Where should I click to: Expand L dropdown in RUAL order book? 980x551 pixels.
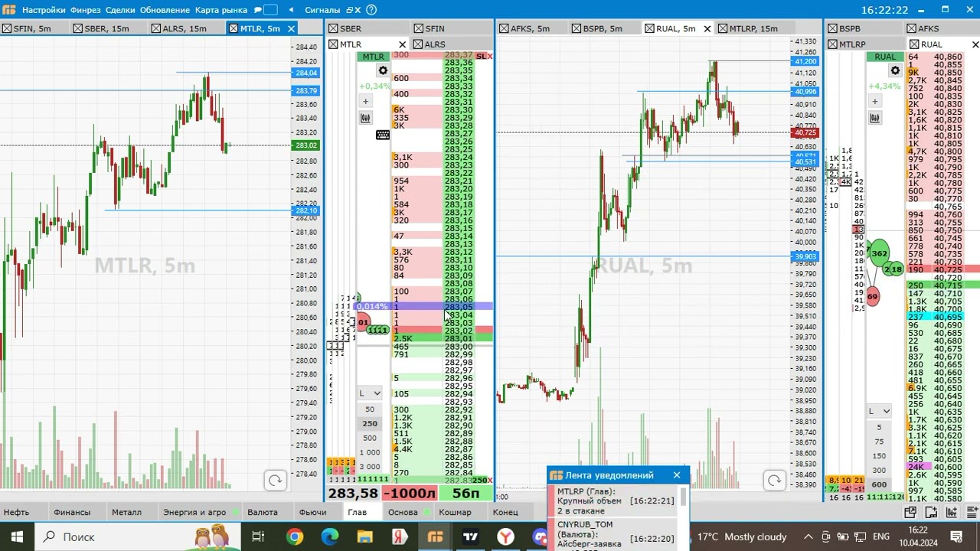pyautogui.click(x=878, y=411)
